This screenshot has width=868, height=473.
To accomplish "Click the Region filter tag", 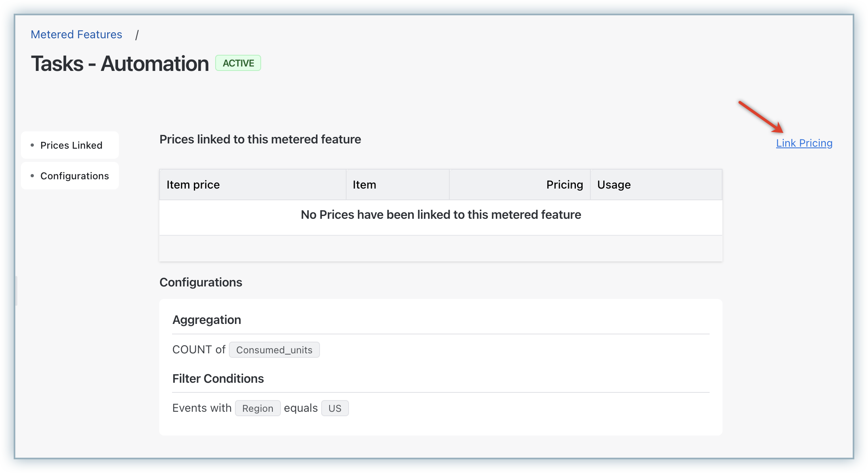I will tap(257, 409).
